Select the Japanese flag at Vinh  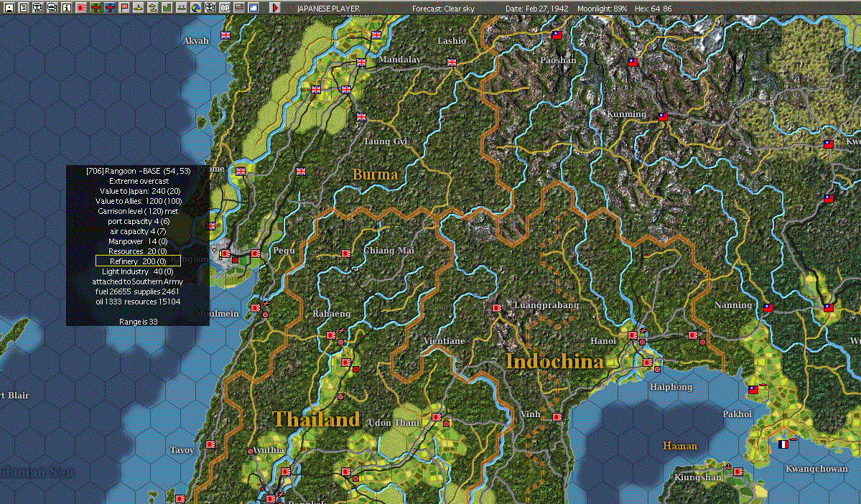[557, 416]
